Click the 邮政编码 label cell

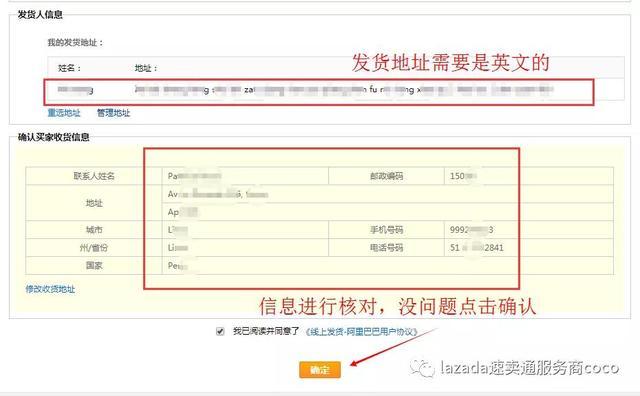[x=386, y=176]
